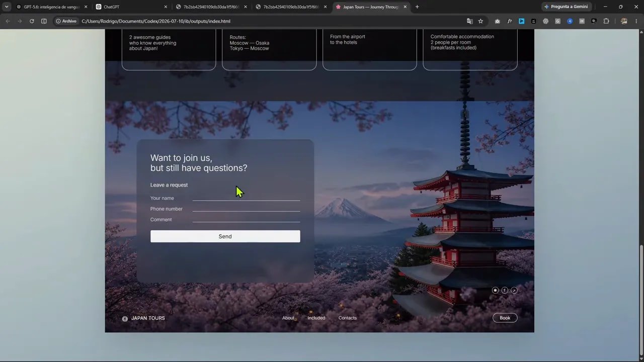Click the Your name input line
The width and height of the screenshot is (644, 362).
(x=246, y=198)
